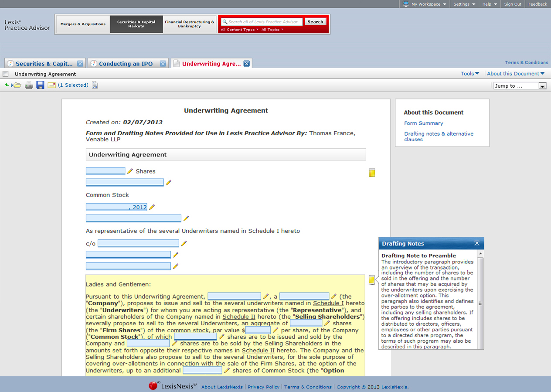The height and width of the screenshot is (392, 551).
Task: Click the printer icon
Action: 29,85
